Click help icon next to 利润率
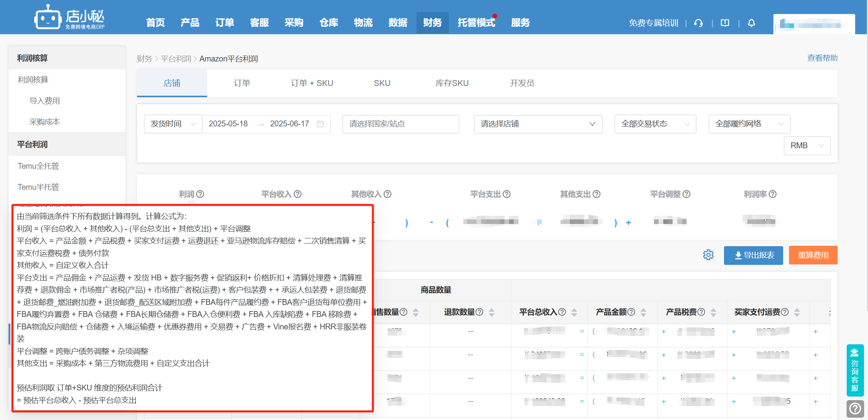Image resolution: width=868 pixels, height=420 pixels. click(773, 194)
